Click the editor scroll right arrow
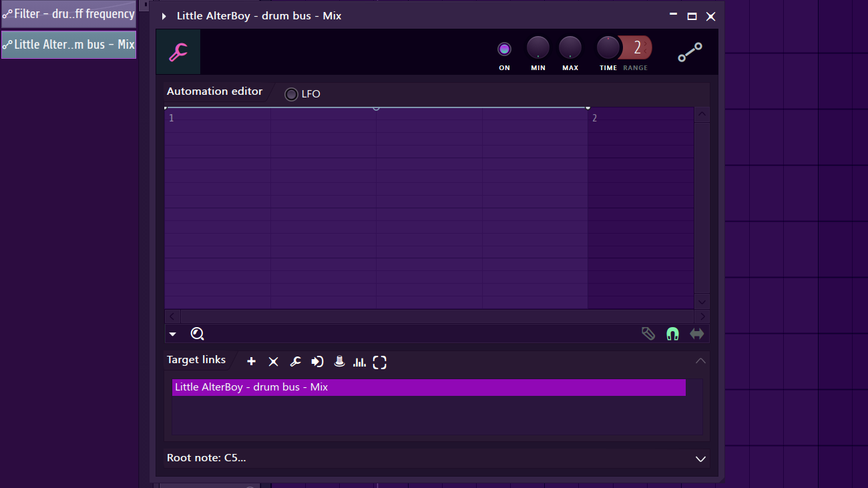 (x=702, y=316)
